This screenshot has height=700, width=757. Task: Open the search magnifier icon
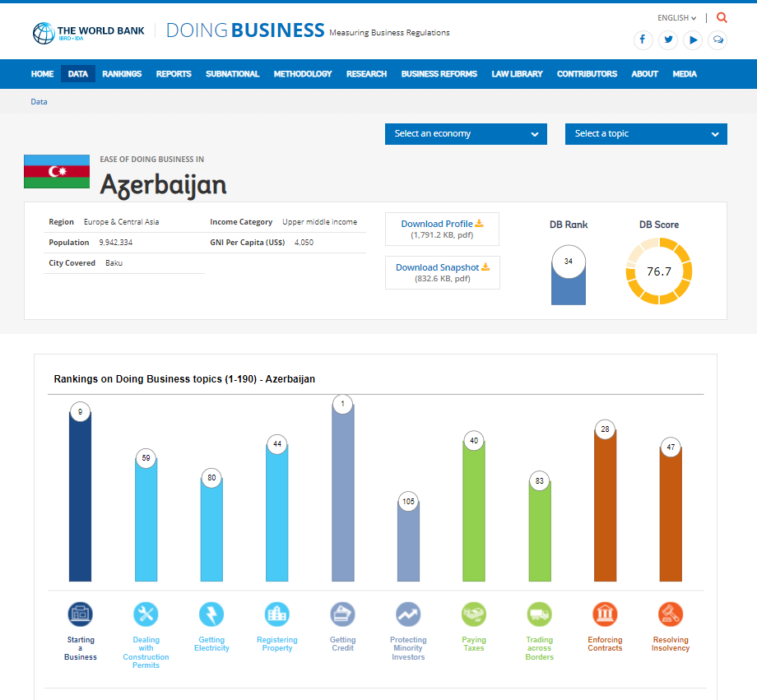(722, 17)
